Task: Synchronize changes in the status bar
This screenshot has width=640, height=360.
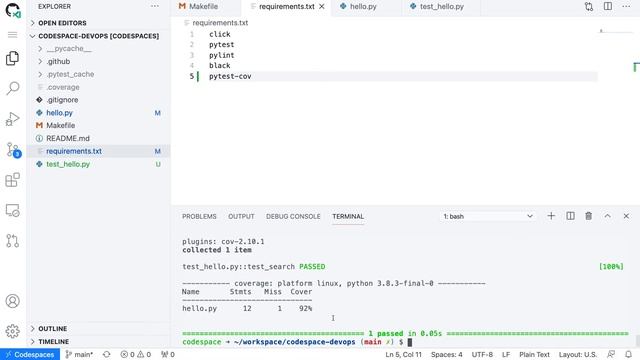Action: pyautogui.click(x=107, y=354)
